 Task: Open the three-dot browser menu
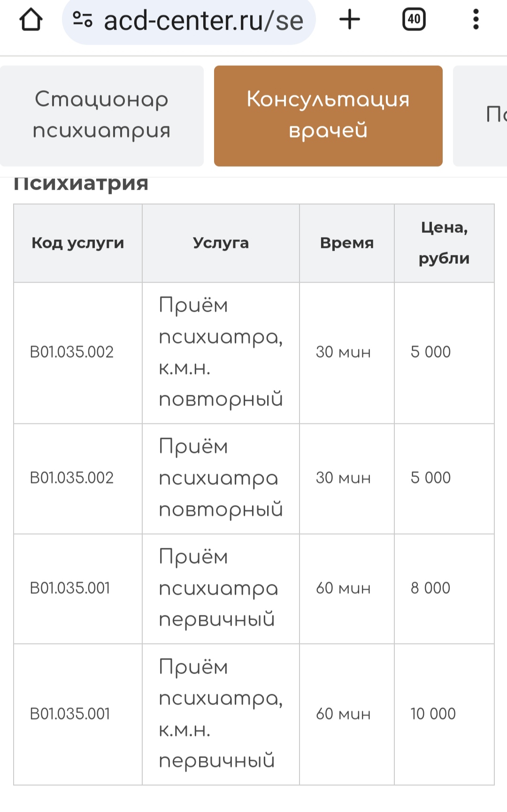pos(476,20)
